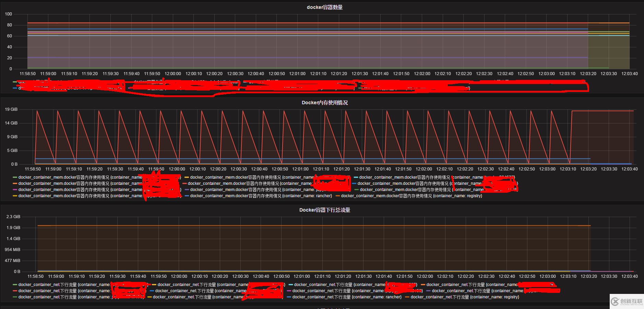Click first green legend icon in memory panel
The width and height of the screenshot is (644, 309).
coord(15,177)
